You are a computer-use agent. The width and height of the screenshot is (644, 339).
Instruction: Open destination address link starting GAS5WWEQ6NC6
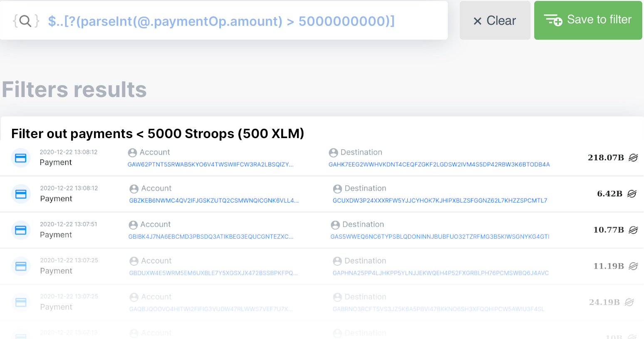click(440, 237)
